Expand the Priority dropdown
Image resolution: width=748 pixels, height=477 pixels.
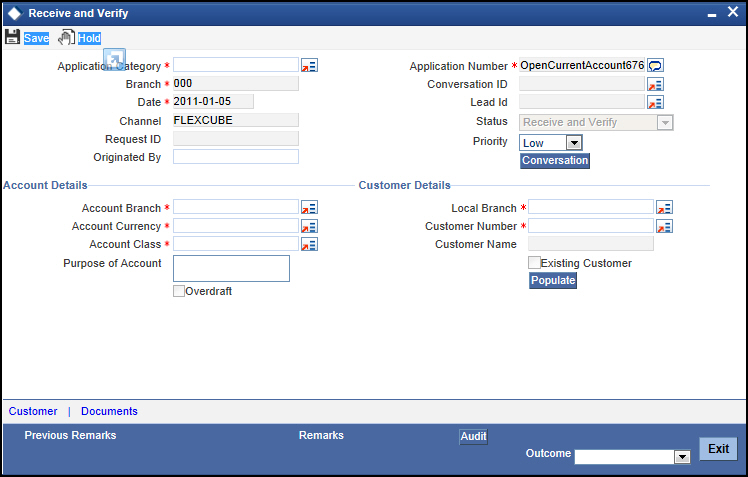[574, 143]
